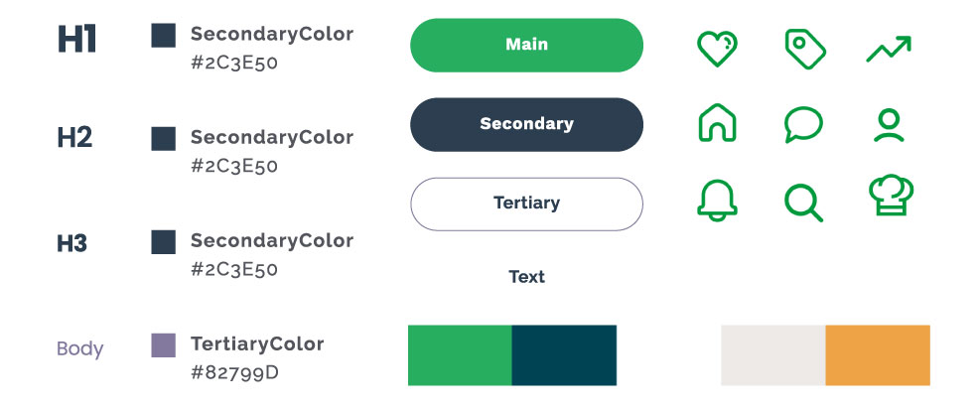Click the chef hat icon

tap(891, 195)
